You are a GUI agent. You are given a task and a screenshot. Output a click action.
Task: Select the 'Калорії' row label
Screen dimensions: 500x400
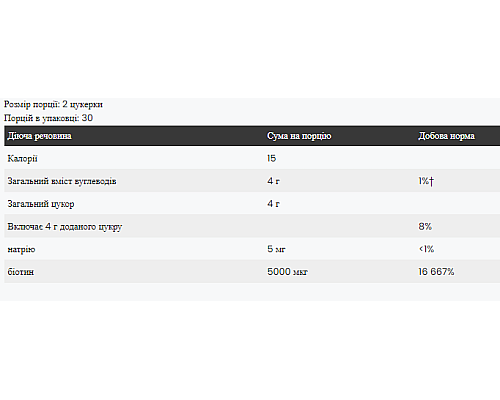[22, 159]
